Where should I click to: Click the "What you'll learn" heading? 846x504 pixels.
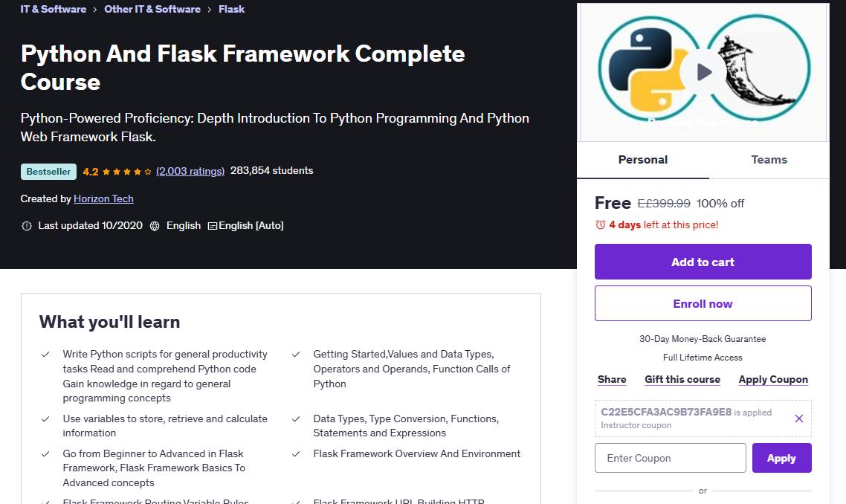pos(109,322)
